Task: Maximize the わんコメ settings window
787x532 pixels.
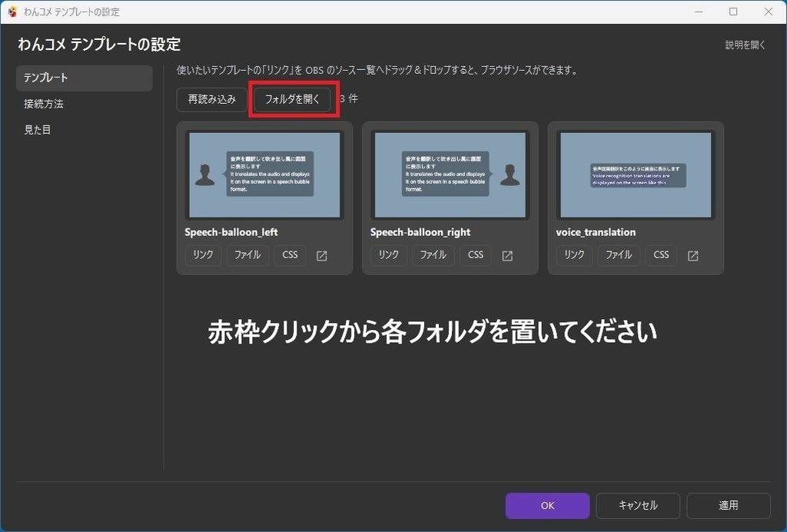Action: tap(733, 12)
